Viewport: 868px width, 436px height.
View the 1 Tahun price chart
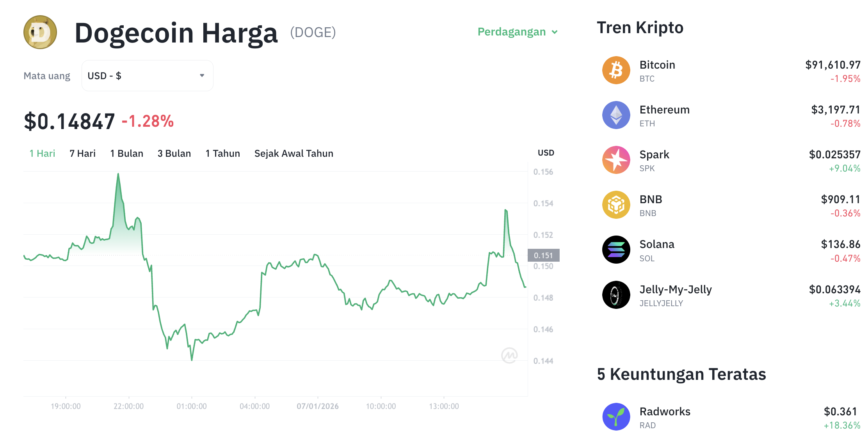point(222,153)
